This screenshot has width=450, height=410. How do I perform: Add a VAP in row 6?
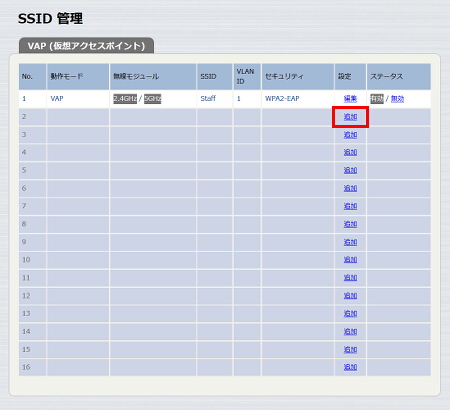pyautogui.click(x=350, y=188)
